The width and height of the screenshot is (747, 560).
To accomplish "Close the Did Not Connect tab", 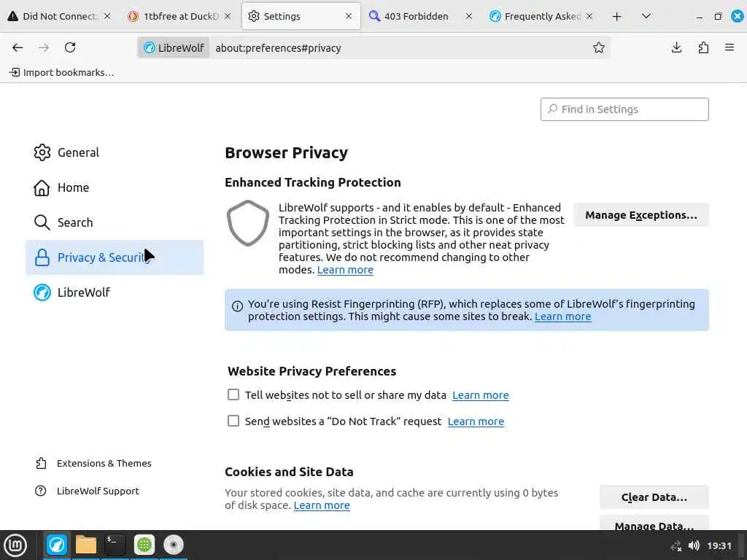I will pyautogui.click(x=107, y=16).
